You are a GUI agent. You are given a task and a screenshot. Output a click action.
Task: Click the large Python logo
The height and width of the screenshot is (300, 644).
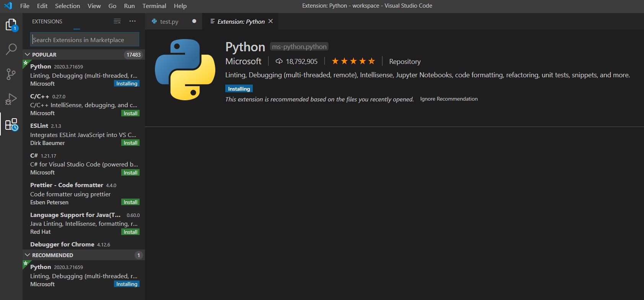pyautogui.click(x=185, y=70)
